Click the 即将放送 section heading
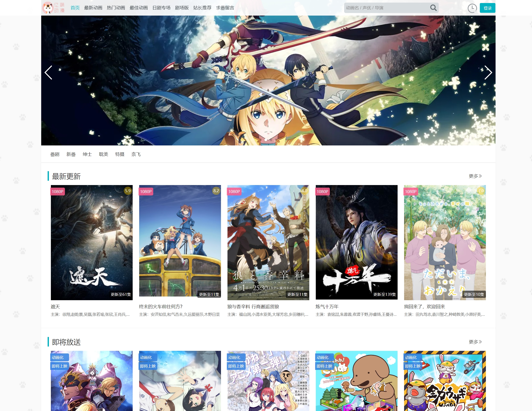This screenshot has width=532, height=411. (66, 342)
